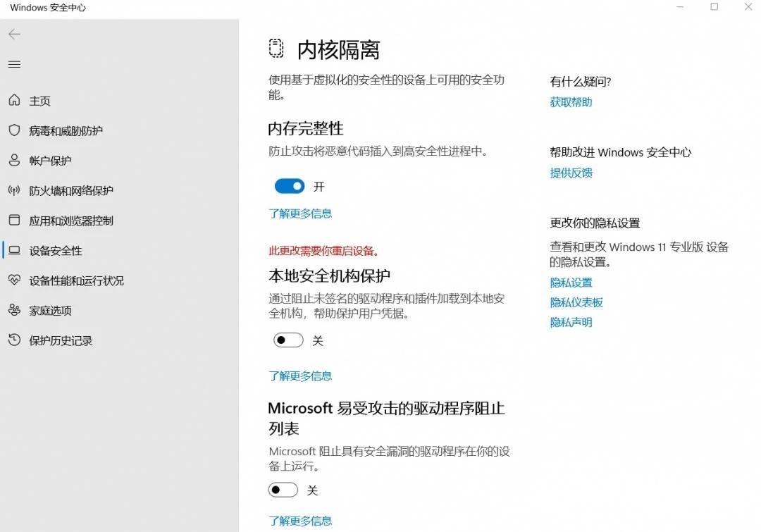Click the home icon beside 主页
This screenshot has height=532, width=761.
(x=15, y=100)
